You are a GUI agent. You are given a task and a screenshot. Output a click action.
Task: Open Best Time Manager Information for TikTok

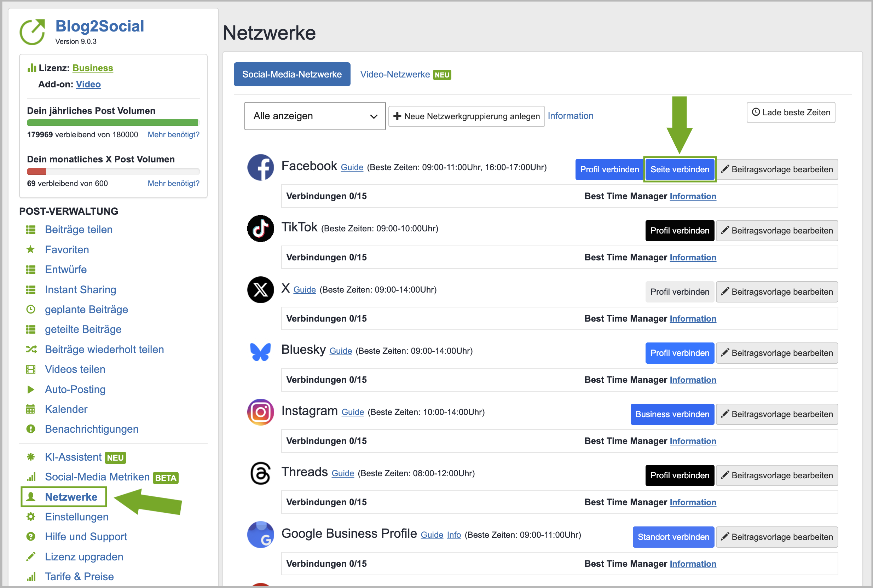(x=693, y=257)
